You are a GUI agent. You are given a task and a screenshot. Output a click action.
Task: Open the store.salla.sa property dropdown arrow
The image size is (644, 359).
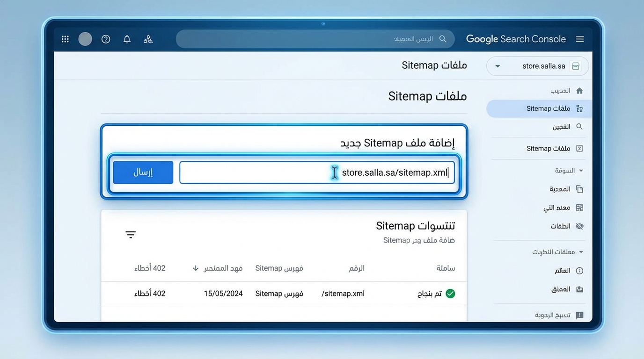tap(498, 66)
